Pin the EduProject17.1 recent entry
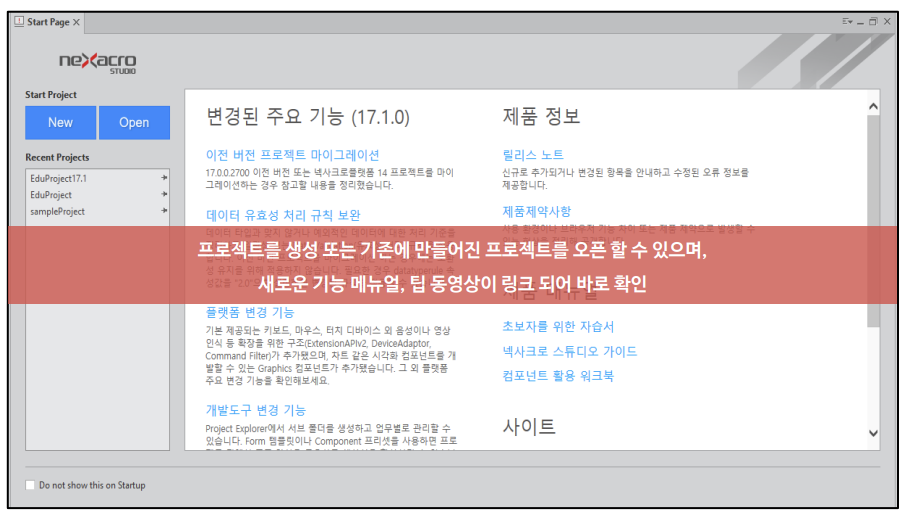Viewport: 913px width, 514px height. pyautogui.click(x=164, y=178)
